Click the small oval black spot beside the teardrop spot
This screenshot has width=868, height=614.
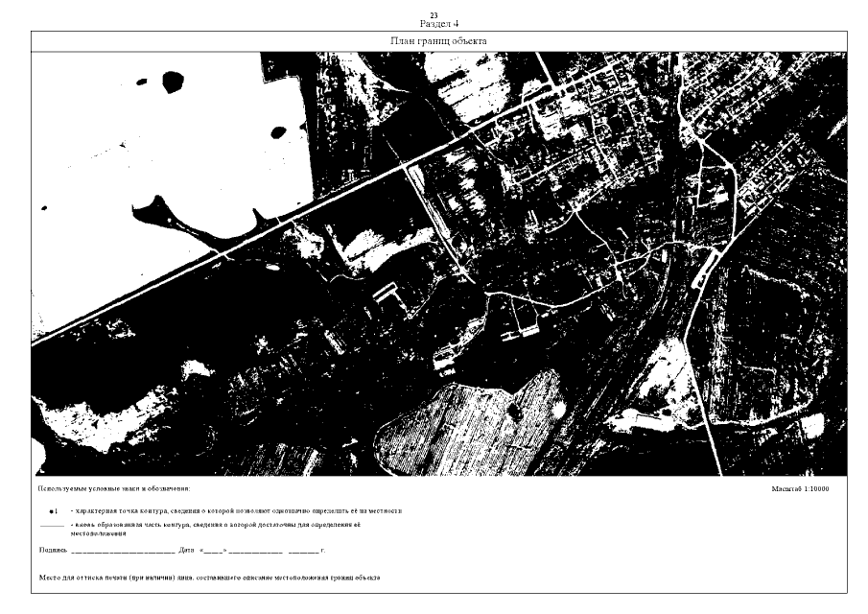pos(142,82)
